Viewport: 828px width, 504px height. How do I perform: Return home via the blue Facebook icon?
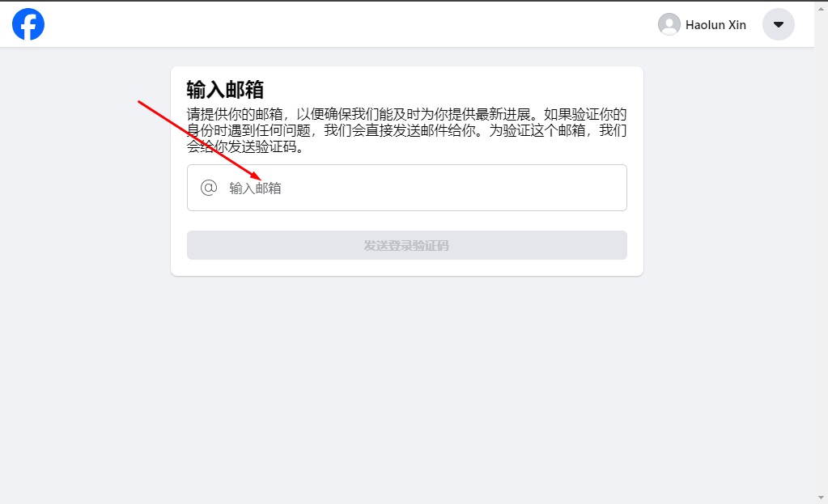28,24
